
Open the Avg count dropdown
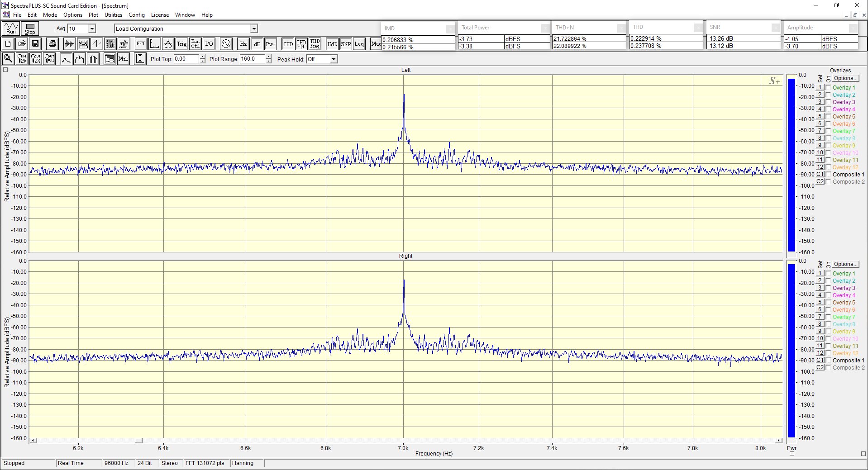[92, 28]
